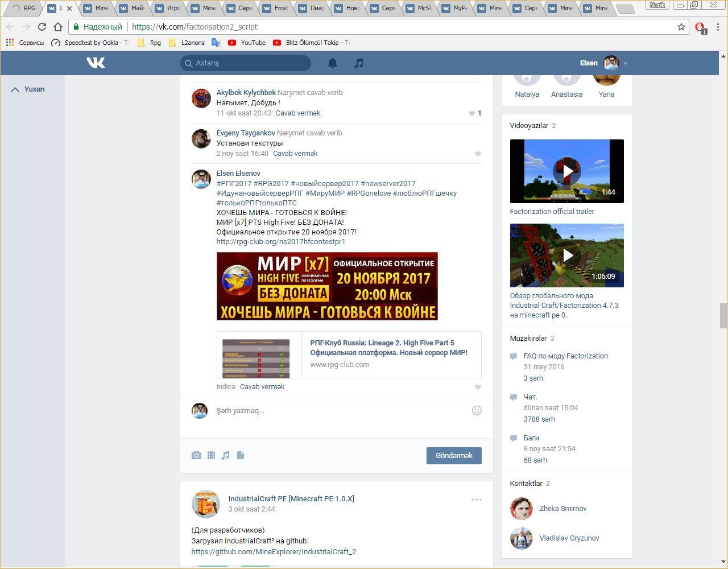Close the active VK tab
Screen dimensions: 728x569
[69, 9]
